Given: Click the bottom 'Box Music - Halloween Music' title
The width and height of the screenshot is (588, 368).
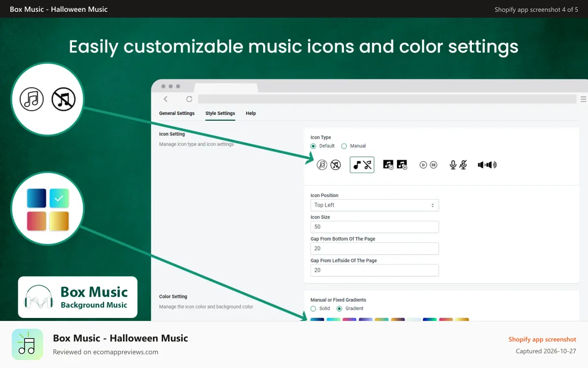Looking at the screenshot, I should (x=121, y=338).
